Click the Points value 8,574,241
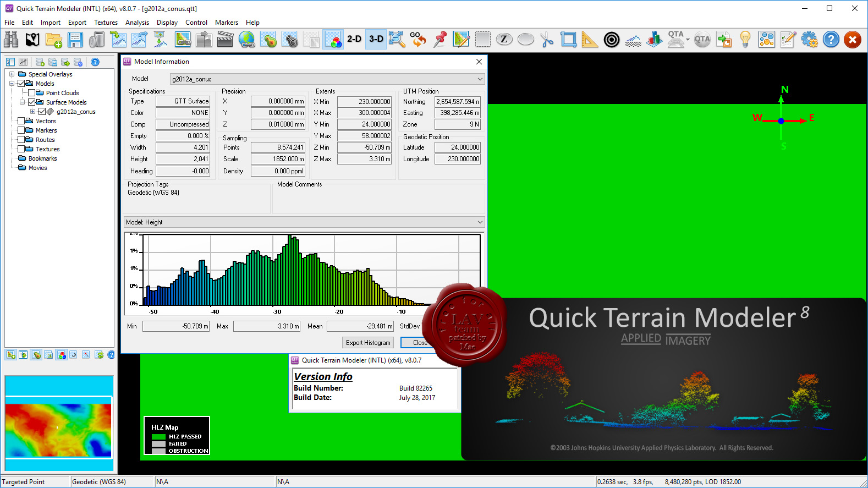Screen dimensions: 868x488 tap(278, 147)
